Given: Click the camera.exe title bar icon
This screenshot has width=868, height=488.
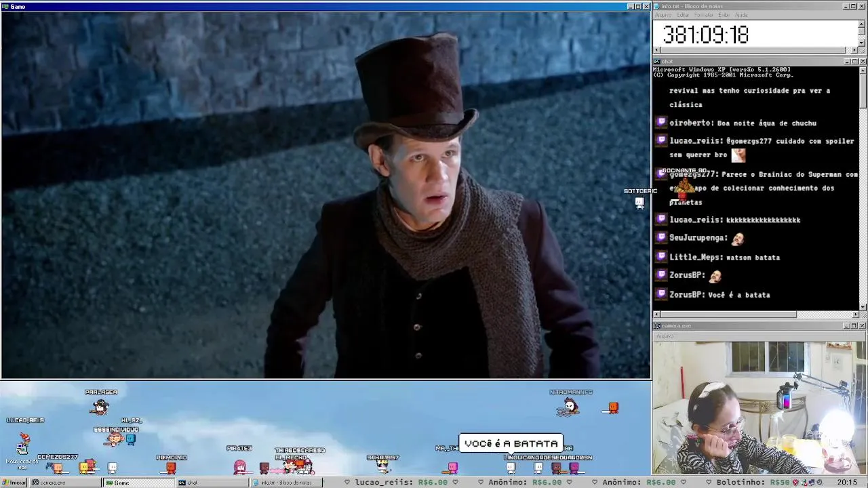Looking at the screenshot, I should 656,326.
